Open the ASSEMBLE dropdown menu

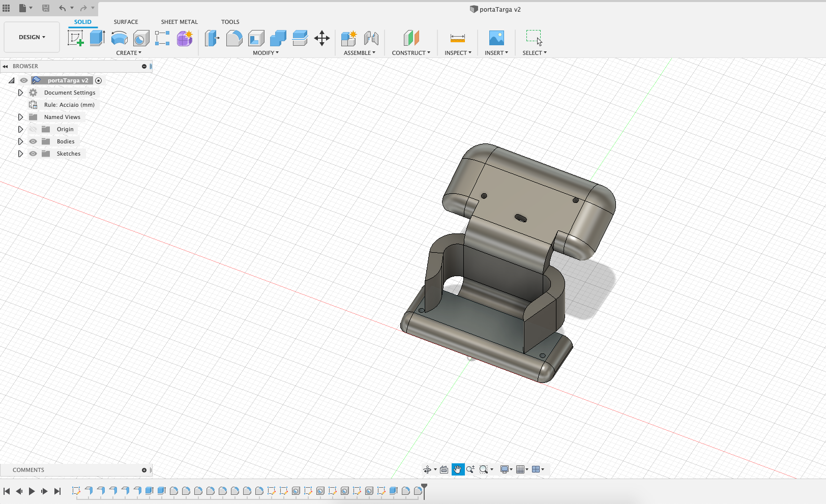click(360, 53)
